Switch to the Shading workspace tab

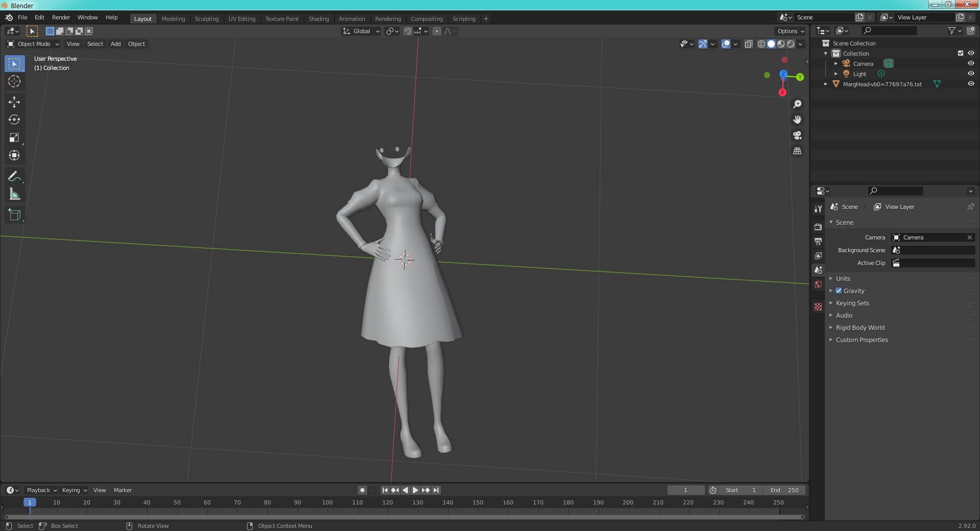(318, 19)
